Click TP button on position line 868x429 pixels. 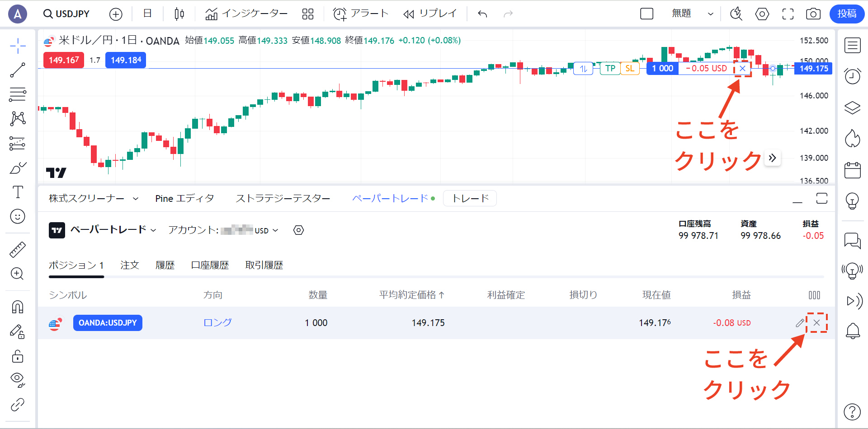610,69
